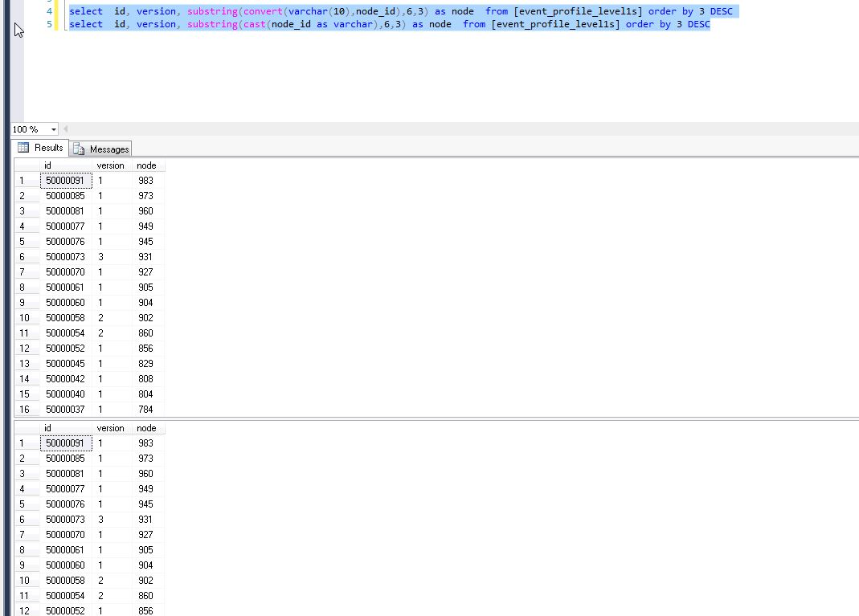Switch to the Results tab

46,148
